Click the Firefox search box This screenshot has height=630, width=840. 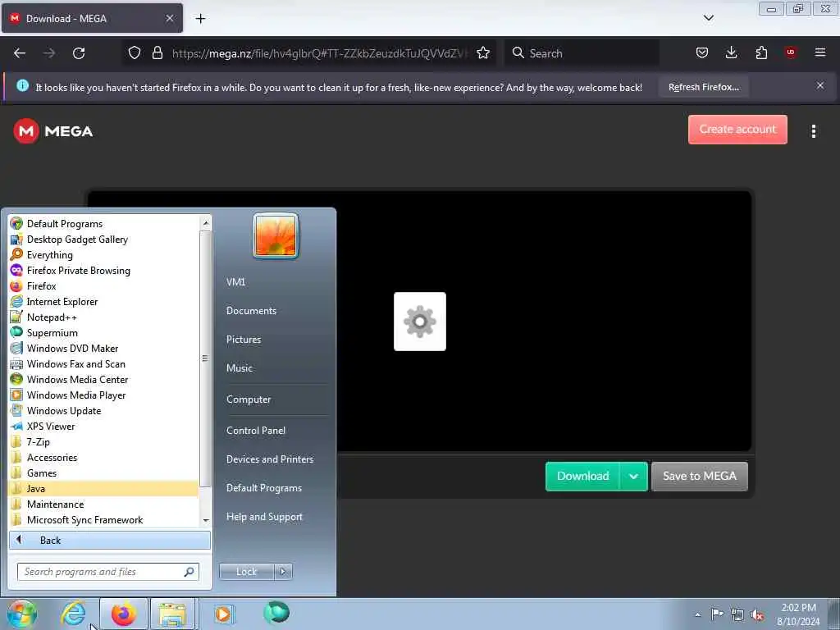coord(582,53)
